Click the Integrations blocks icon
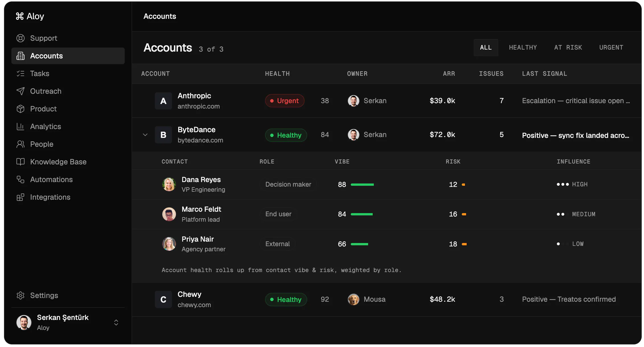The image size is (644, 347). click(20, 197)
